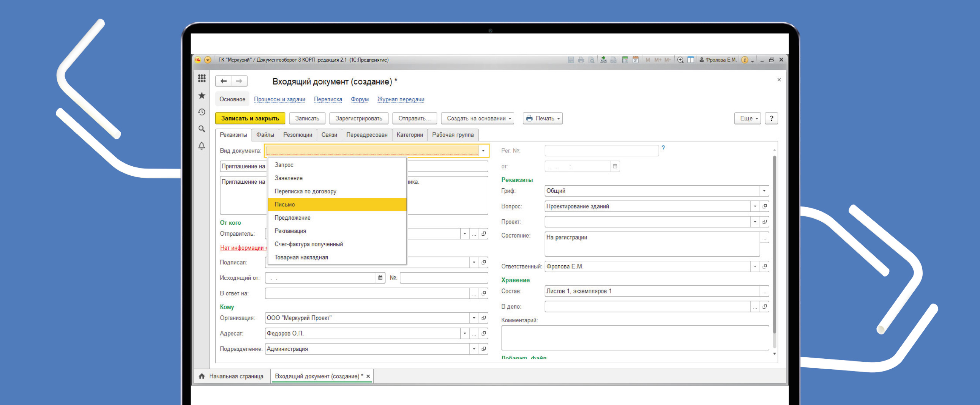Click the Записать и закрыть button
The image size is (980, 405).
coord(250,118)
